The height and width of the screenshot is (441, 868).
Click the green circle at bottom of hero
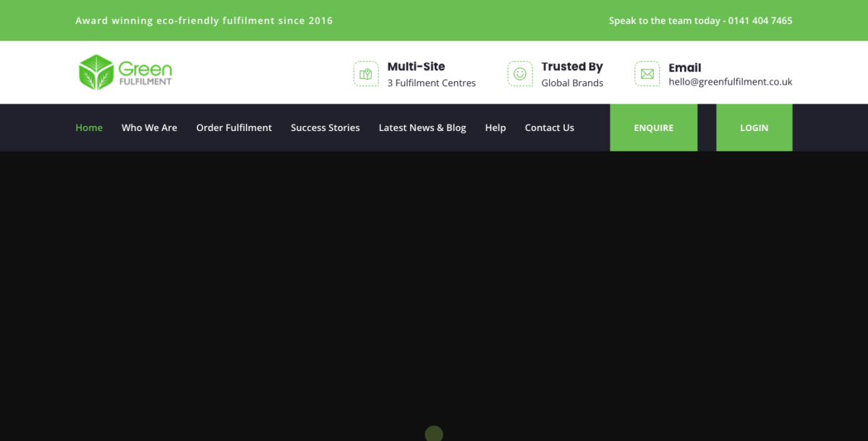[433, 434]
